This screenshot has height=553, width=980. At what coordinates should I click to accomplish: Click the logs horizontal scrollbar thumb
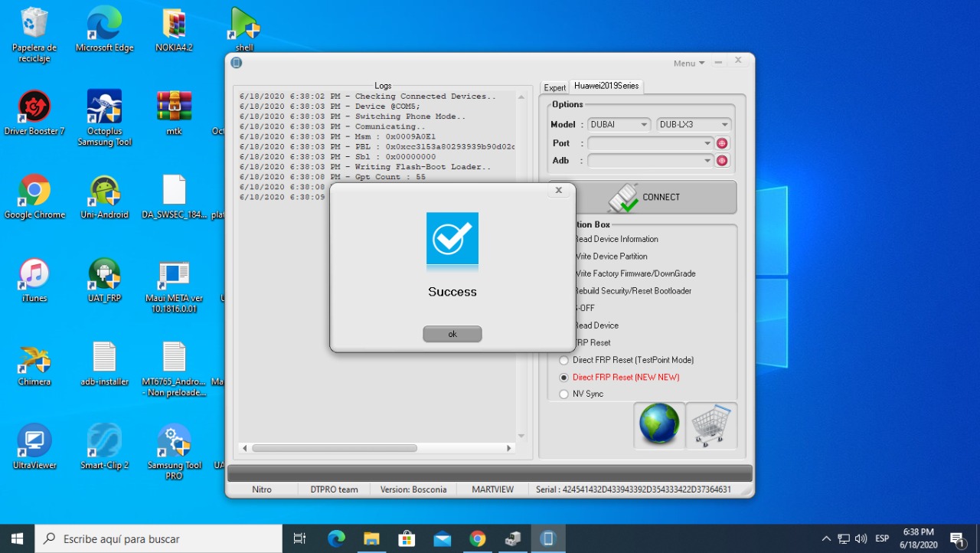[x=335, y=448]
